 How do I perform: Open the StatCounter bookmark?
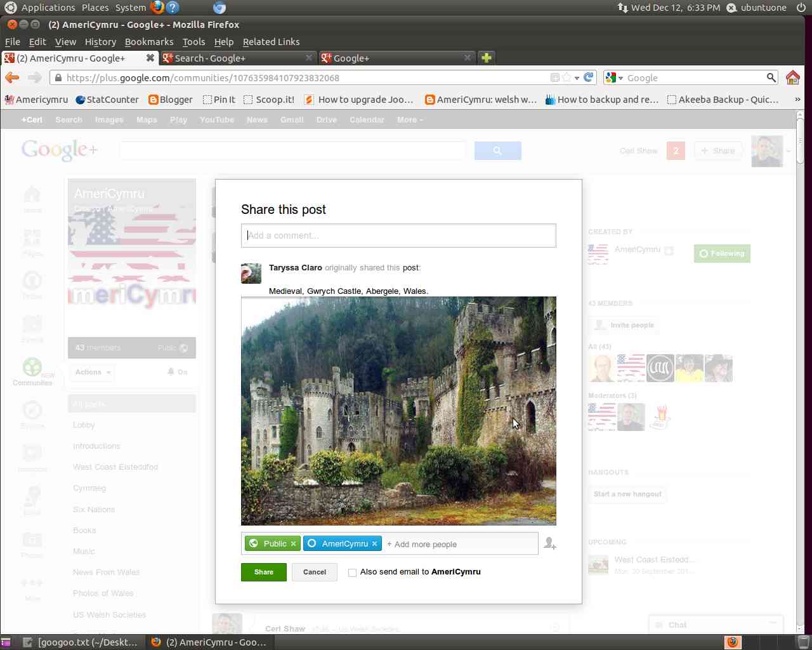(107, 100)
